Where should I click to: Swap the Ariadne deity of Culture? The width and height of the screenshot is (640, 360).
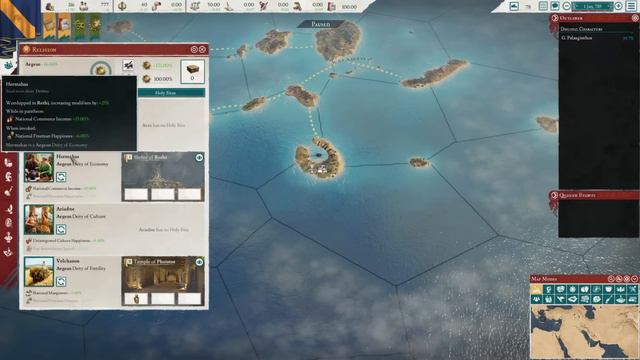(x=61, y=229)
